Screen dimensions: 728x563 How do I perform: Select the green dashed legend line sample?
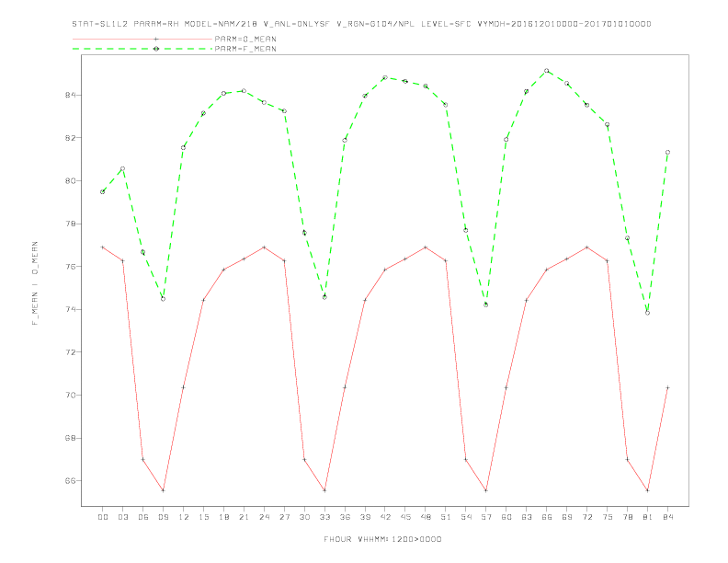pyautogui.click(x=142, y=49)
